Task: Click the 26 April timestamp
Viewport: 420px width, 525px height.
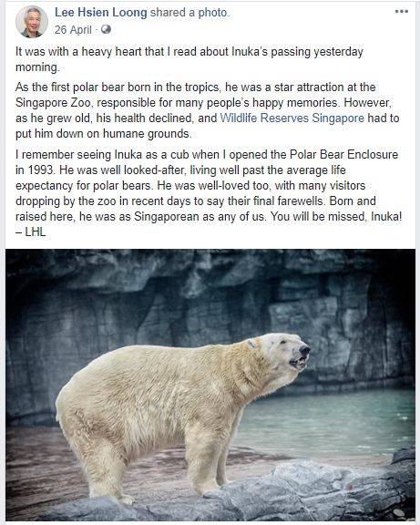Action: [x=73, y=30]
